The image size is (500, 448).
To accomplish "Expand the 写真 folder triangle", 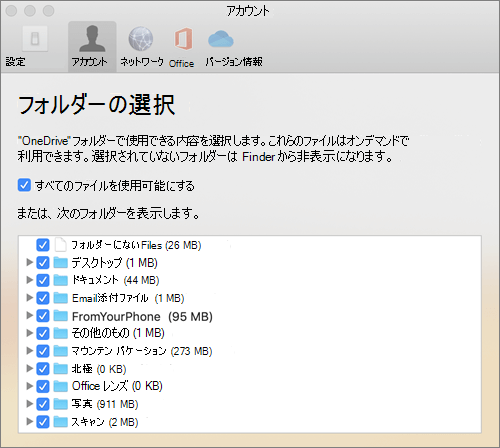I will click(30, 404).
